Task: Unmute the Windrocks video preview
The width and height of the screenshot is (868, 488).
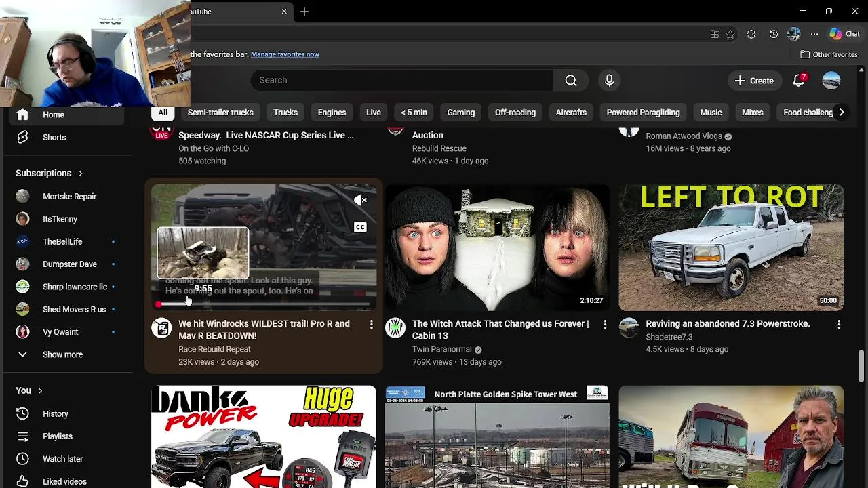Action: click(360, 200)
